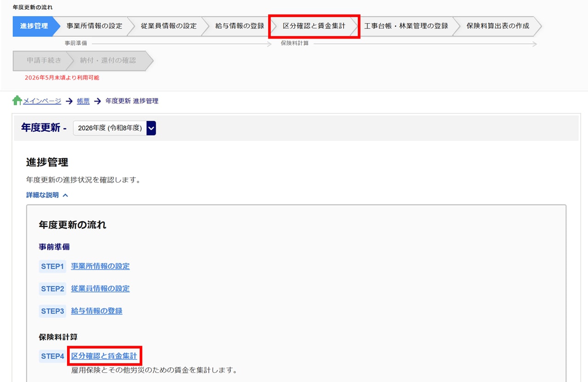The width and height of the screenshot is (588, 382).
Task: Open STEP4 区分確認と賃金集計 link
Action: (104, 356)
